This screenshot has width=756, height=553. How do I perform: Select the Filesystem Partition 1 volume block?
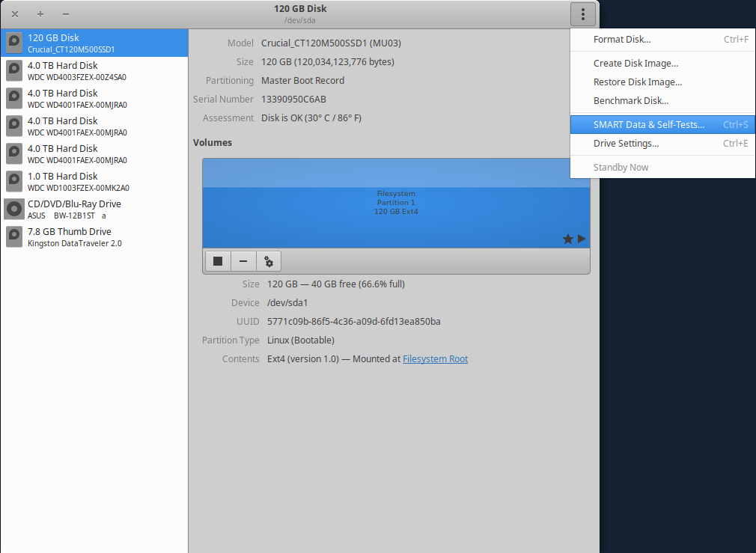(x=396, y=203)
